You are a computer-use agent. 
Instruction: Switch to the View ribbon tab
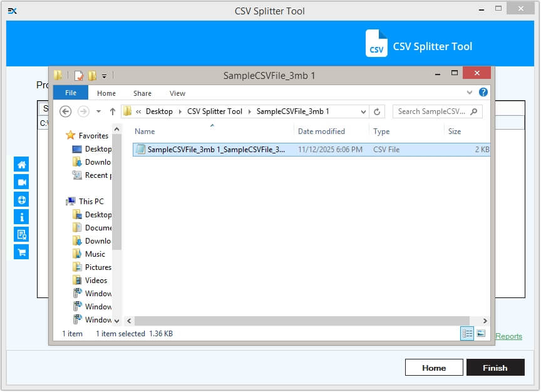[x=177, y=93]
